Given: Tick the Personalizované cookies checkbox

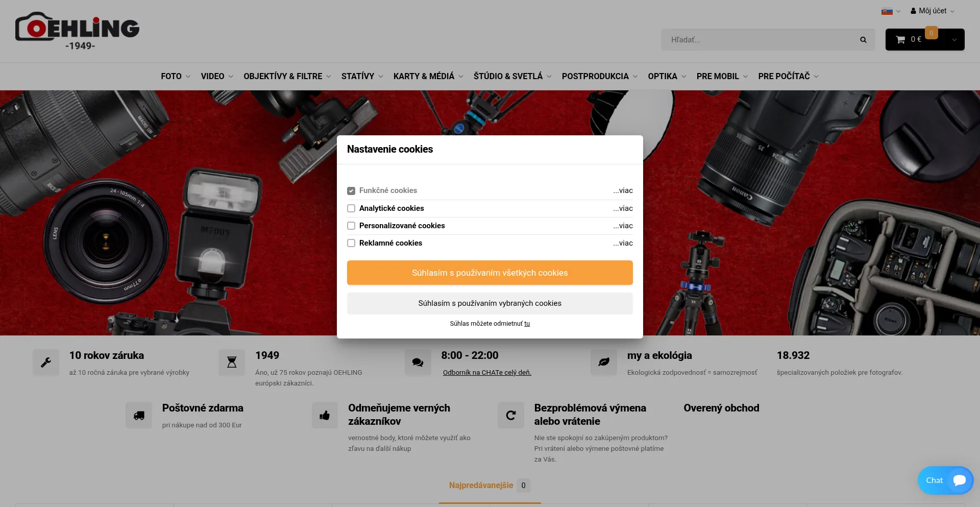Looking at the screenshot, I should point(351,226).
